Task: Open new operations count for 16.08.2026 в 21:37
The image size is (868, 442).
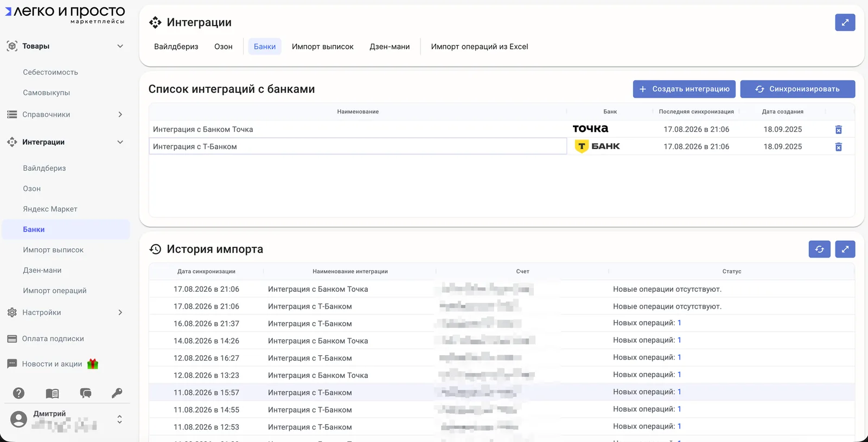Action: [x=679, y=323]
